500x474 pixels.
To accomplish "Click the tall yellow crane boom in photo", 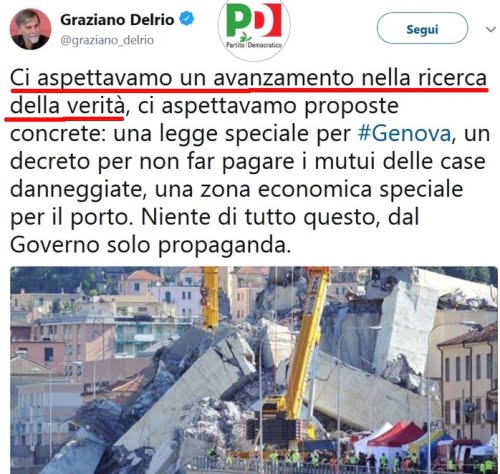I will [305, 343].
